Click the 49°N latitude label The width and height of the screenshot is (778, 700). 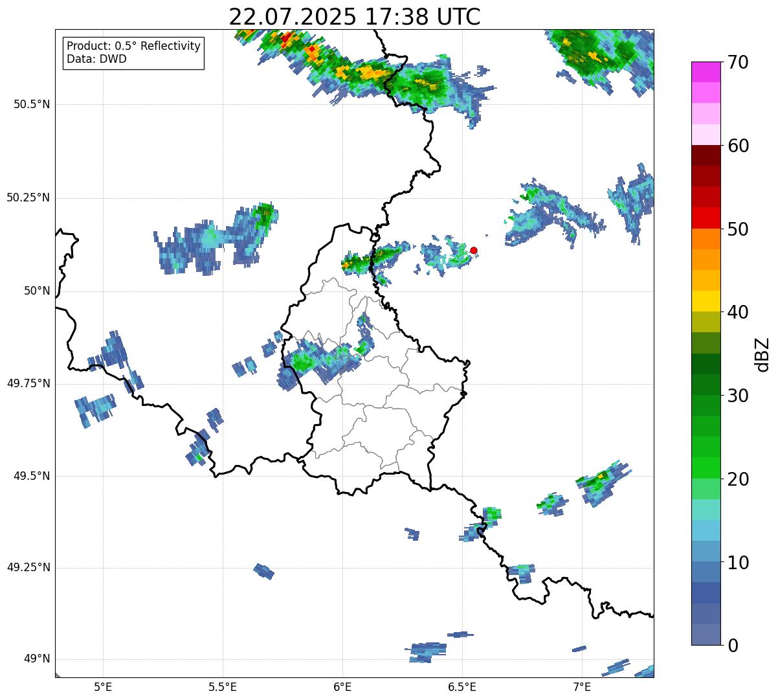coord(37,659)
